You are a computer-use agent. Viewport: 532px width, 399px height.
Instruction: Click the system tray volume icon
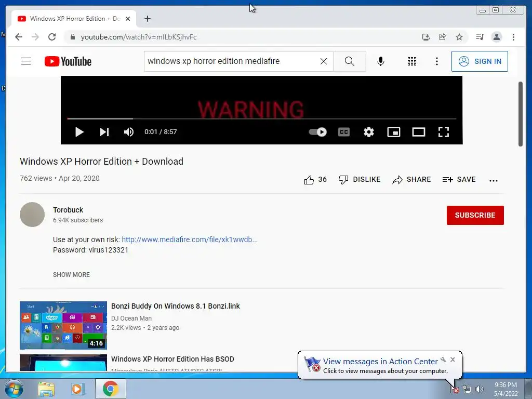coord(480,390)
